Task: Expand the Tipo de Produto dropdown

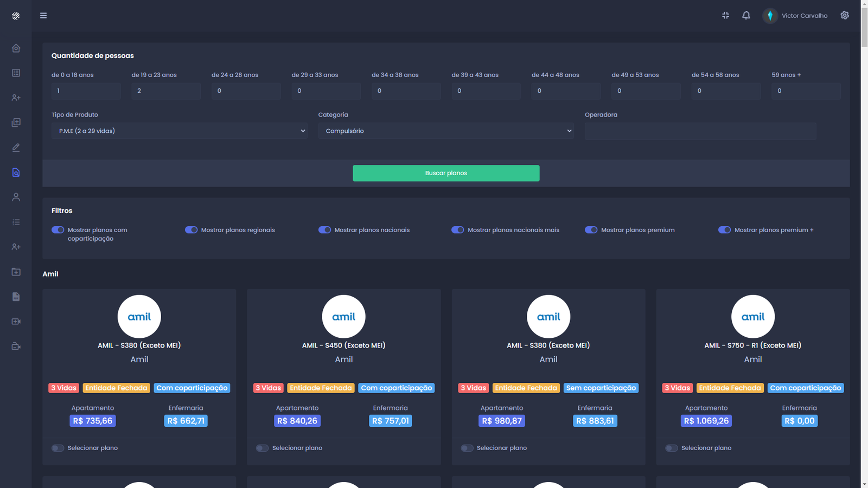Action: (179, 131)
